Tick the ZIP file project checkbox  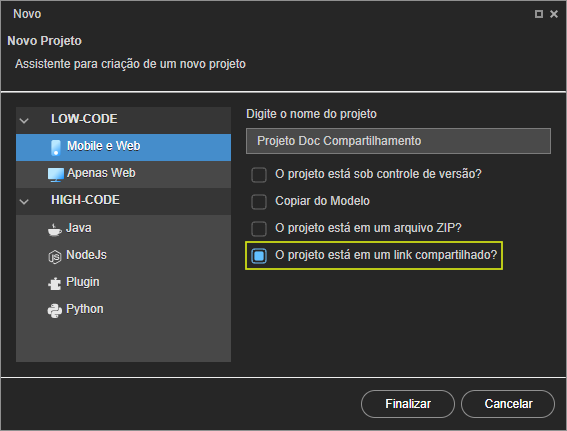[x=259, y=229]
